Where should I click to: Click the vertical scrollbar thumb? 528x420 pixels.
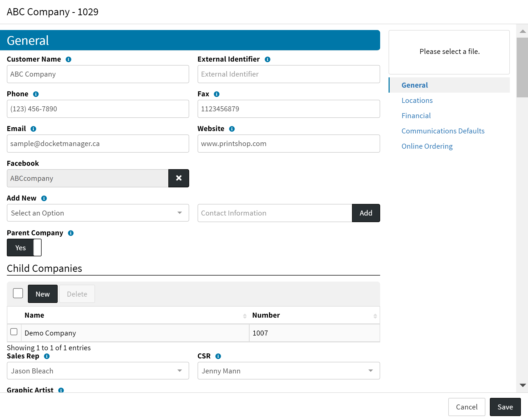click(522, 67)
